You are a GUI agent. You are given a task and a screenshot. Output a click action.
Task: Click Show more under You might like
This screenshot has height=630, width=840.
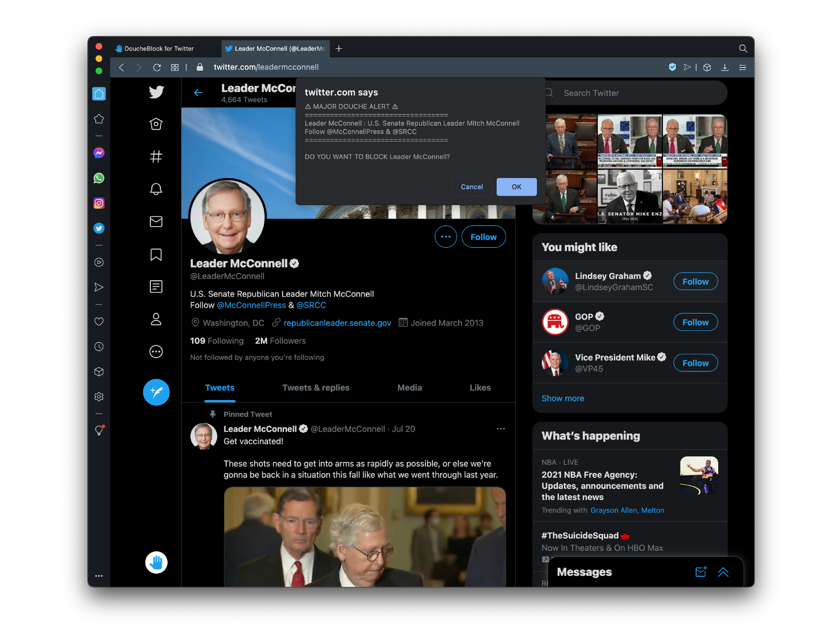pos(562,398)
